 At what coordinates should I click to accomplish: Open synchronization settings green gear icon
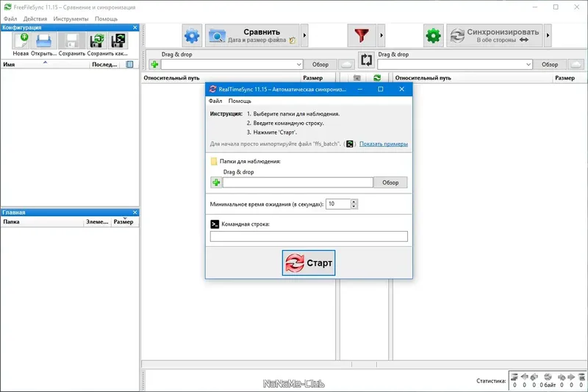[433, 35]
